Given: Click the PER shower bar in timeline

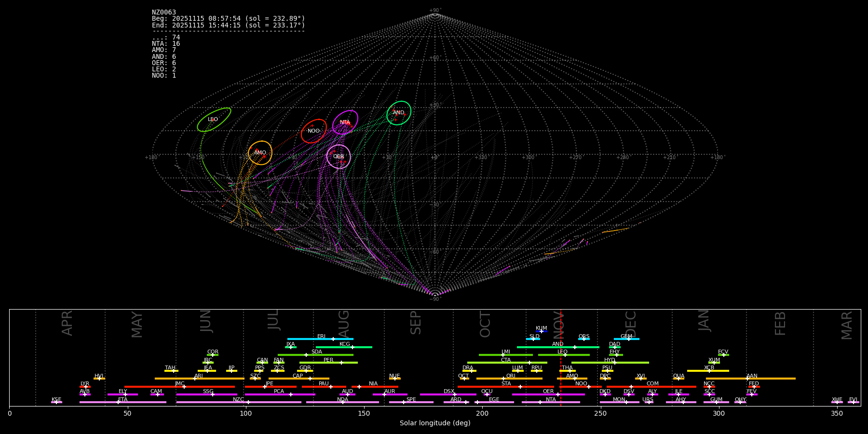Looking at the screenshot, I should 328,363.
